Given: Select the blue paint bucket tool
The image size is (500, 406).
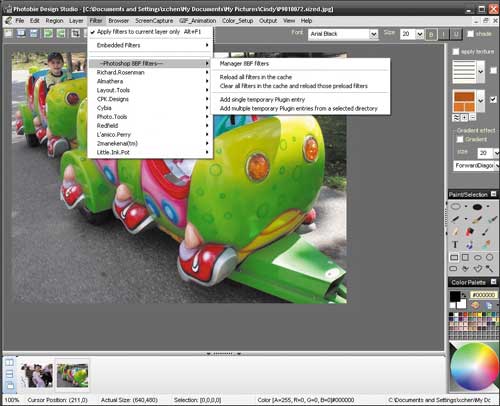Looking at the screenshot, I should (x=470, y=245).
